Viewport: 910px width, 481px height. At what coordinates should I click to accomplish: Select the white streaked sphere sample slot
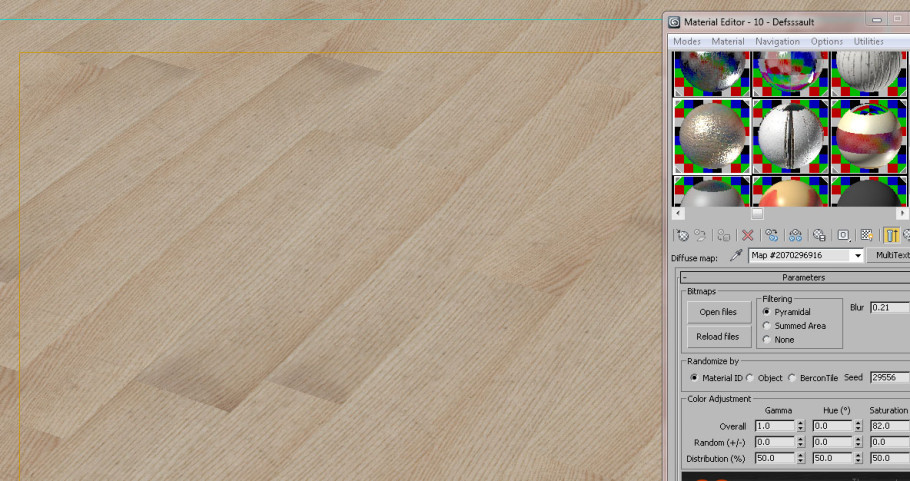pyautogui.click(x=870, y=74)
